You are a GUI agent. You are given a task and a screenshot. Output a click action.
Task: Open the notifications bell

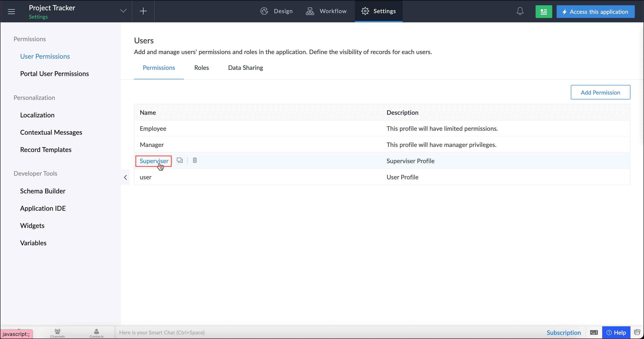[520, 11]
